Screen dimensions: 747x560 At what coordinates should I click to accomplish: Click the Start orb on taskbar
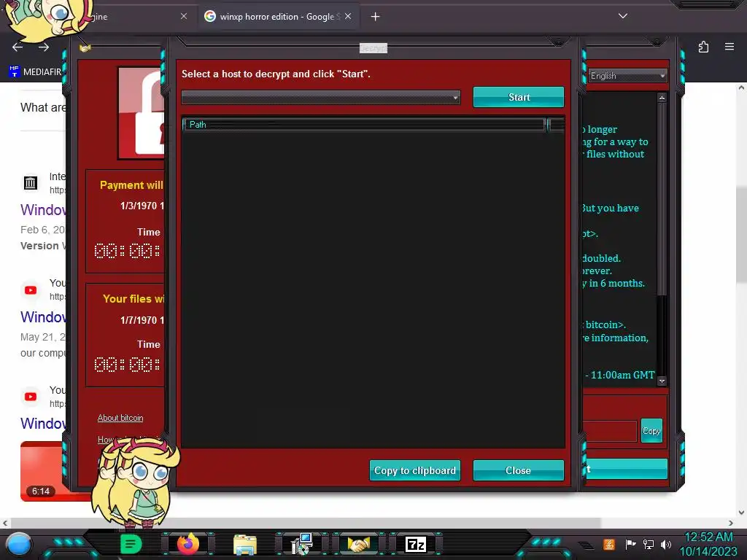(19, 544)
